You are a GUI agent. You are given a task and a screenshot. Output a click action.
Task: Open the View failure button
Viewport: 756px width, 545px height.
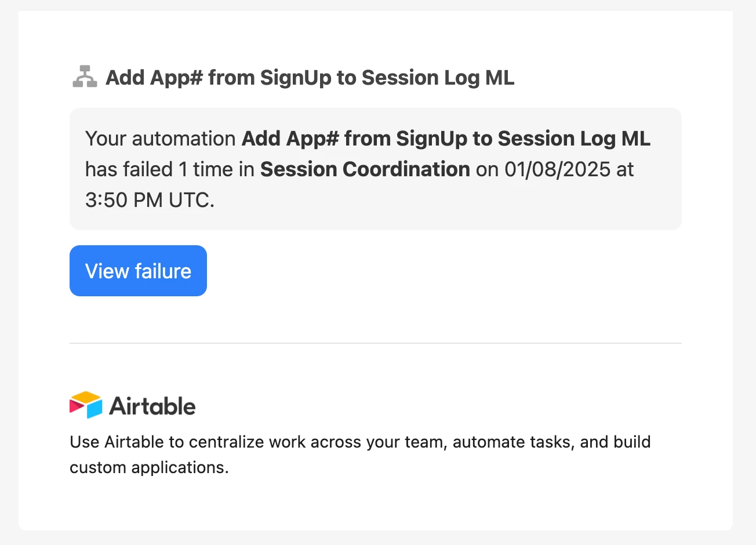click(138, 271)
